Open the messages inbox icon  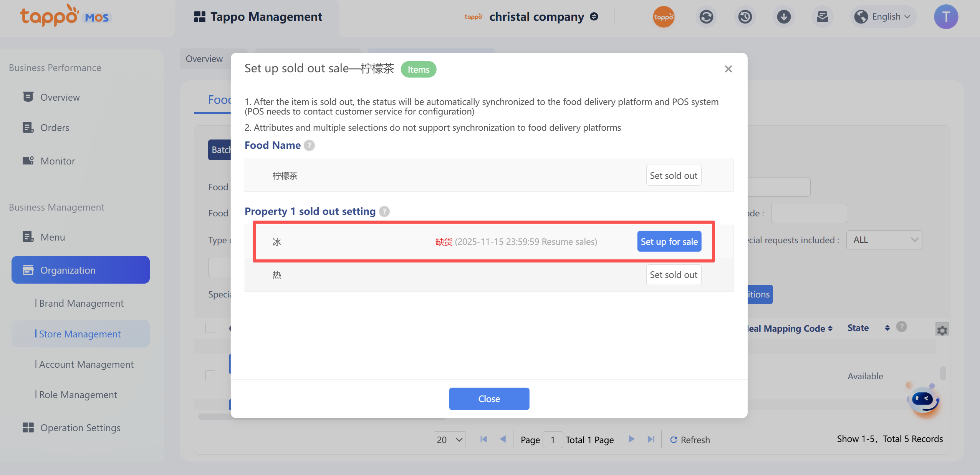pyautogui.click(x=822, y=17)
